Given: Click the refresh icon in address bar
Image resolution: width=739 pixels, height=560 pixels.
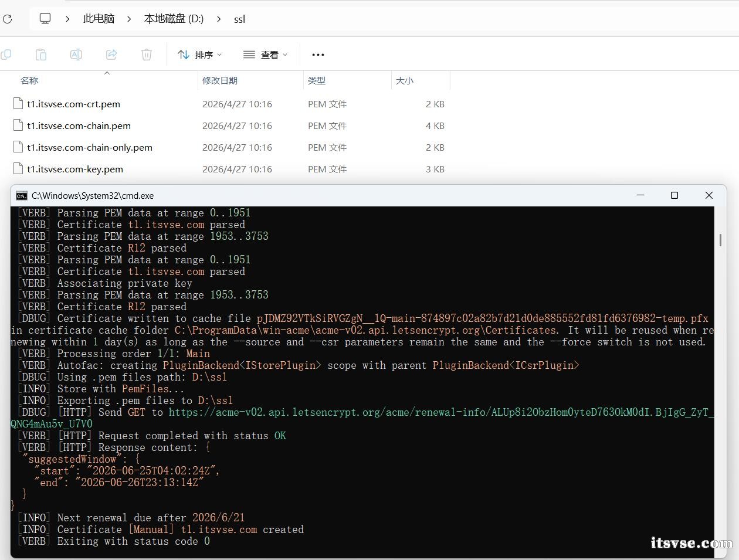Looking at the screenshot, I should coord(7,19).
